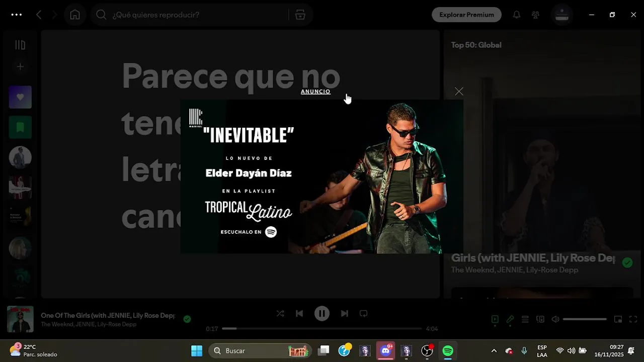Click the saved checkmark in Now Playing panel
The height and width of the screenshot is (362, 644).
627,262
